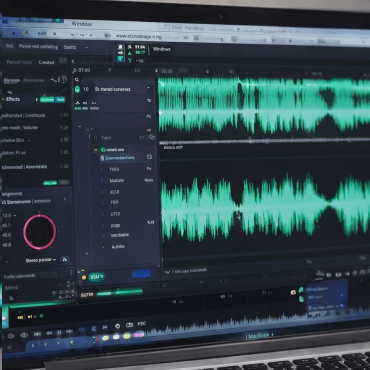Click the minus beside the 12.5 value

15,215
